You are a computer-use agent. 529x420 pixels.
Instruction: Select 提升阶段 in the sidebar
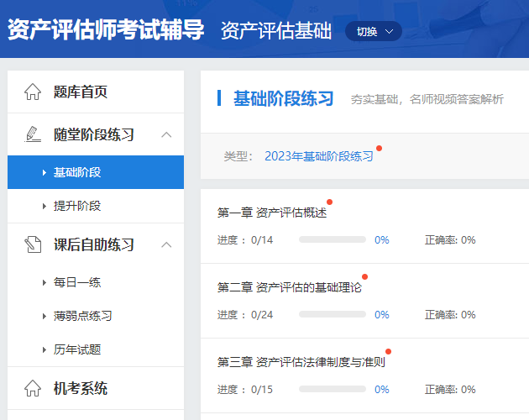pos(77,206)
